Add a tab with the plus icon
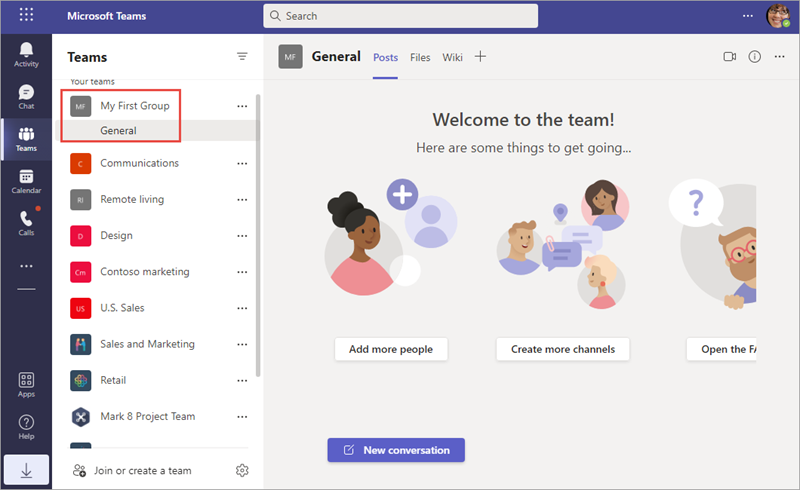Screen dimensions: 800x490 coord(480,56)
